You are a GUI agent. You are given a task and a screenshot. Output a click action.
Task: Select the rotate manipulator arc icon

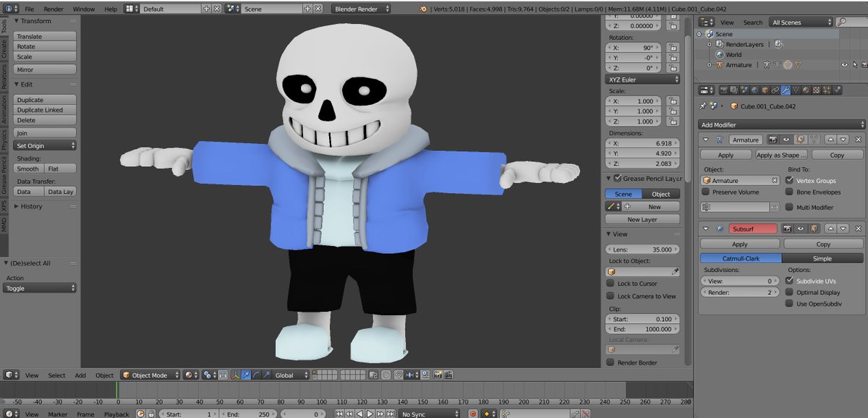256,375
